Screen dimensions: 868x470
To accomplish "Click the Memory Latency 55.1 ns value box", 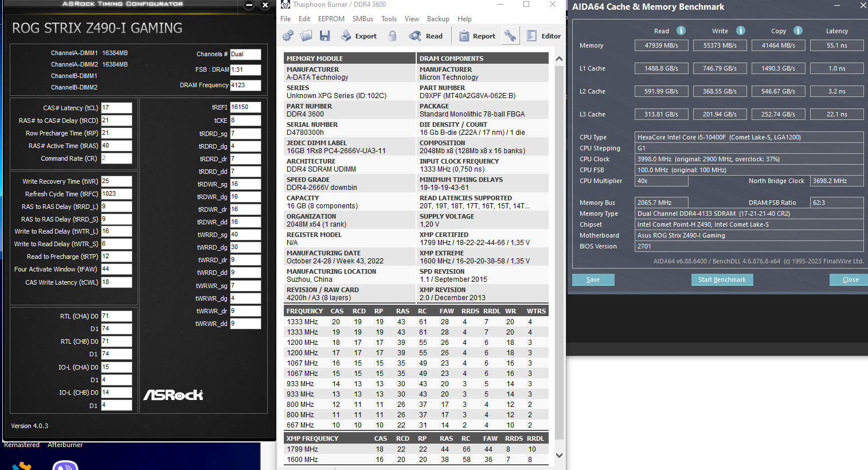I will (x=837, y=45).
